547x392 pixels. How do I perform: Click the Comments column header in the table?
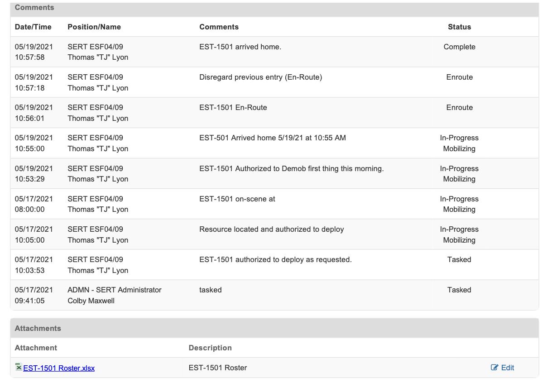(x=219, y=27)
